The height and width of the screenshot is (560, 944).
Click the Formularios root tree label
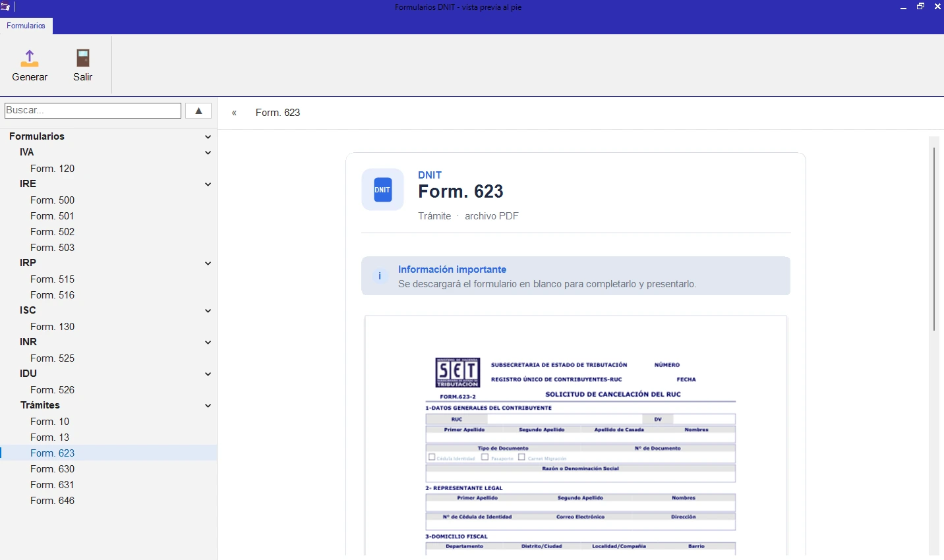click(37, 136)
